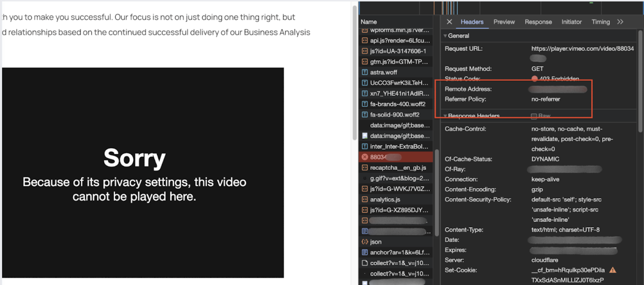
Task: Click the script icon beside analytics.js
Action: coord(365,200)
